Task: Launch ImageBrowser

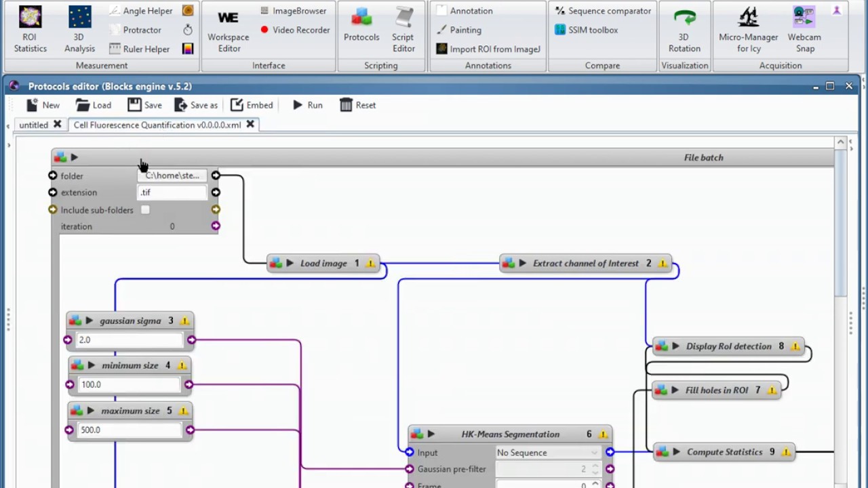Action: point(293,11)
